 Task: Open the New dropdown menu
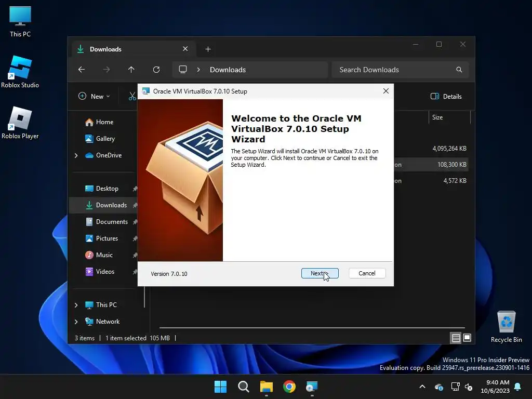coord(94,96)
